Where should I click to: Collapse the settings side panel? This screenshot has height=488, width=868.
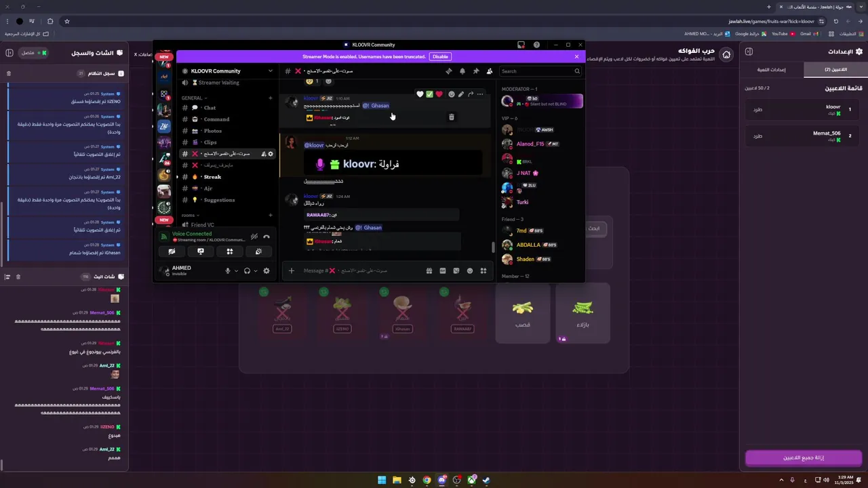tap(749, 52)
